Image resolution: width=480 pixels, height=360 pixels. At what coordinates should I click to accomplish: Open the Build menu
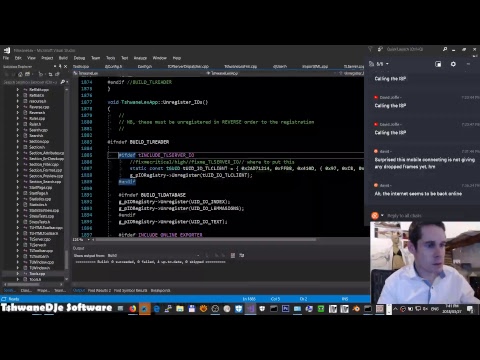63,58
